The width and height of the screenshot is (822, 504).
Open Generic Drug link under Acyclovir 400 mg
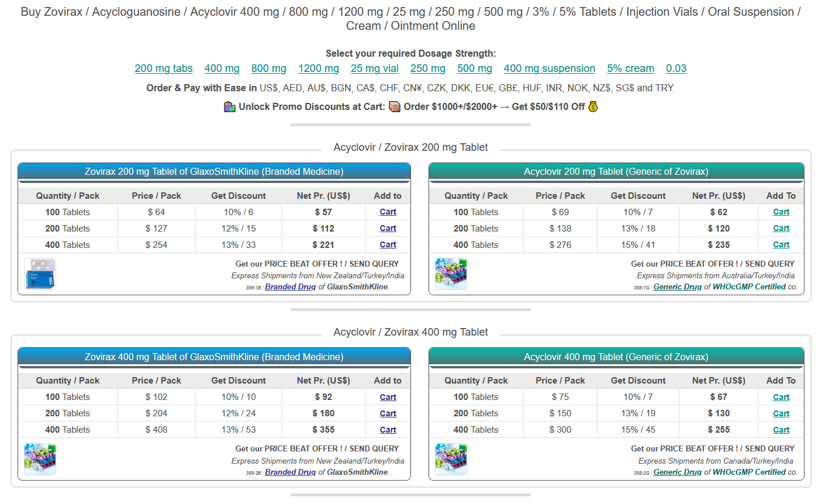[677, 472]
